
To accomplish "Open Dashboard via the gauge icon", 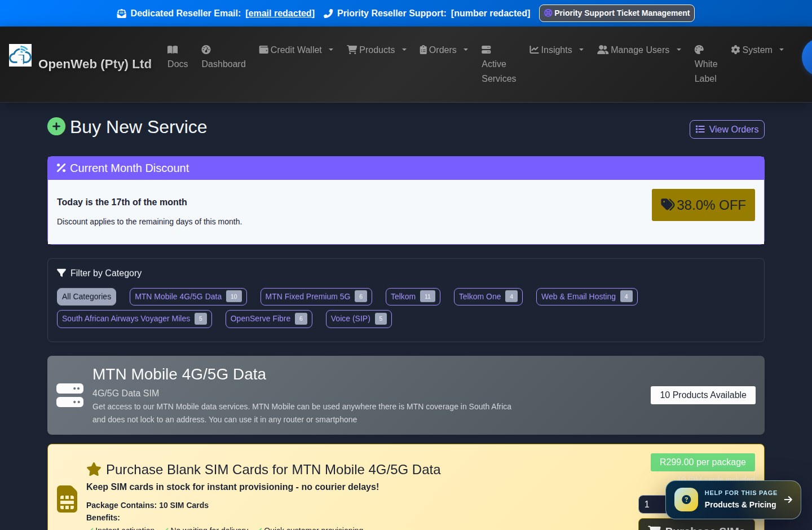I will pos(206,50).
